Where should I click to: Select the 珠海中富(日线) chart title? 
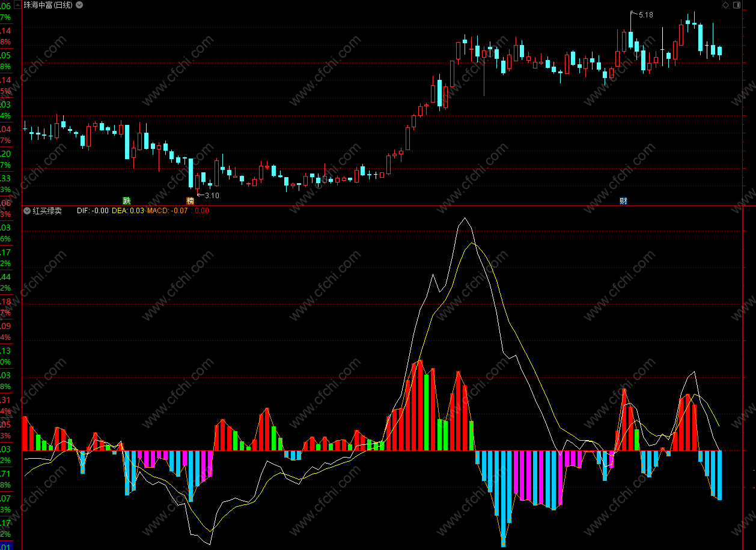point(48,5)
